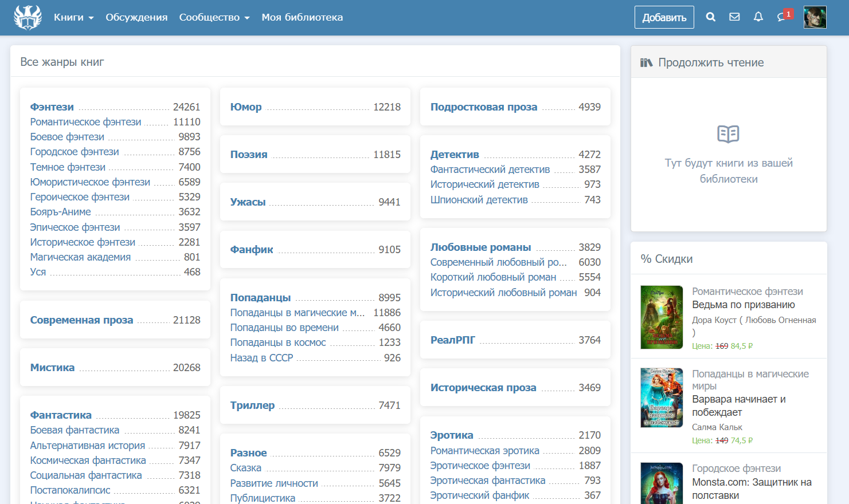Viewport: 849px width, 504px height.
Task: Open the Уся subgenre
Action: pyautogui.click(x=38, y=272)
